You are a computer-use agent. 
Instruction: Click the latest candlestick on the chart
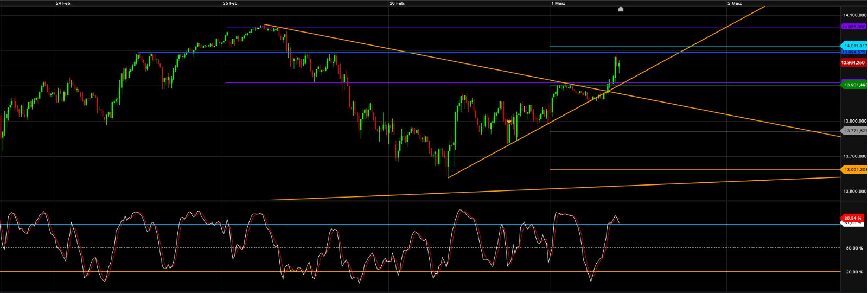point(619,66)
